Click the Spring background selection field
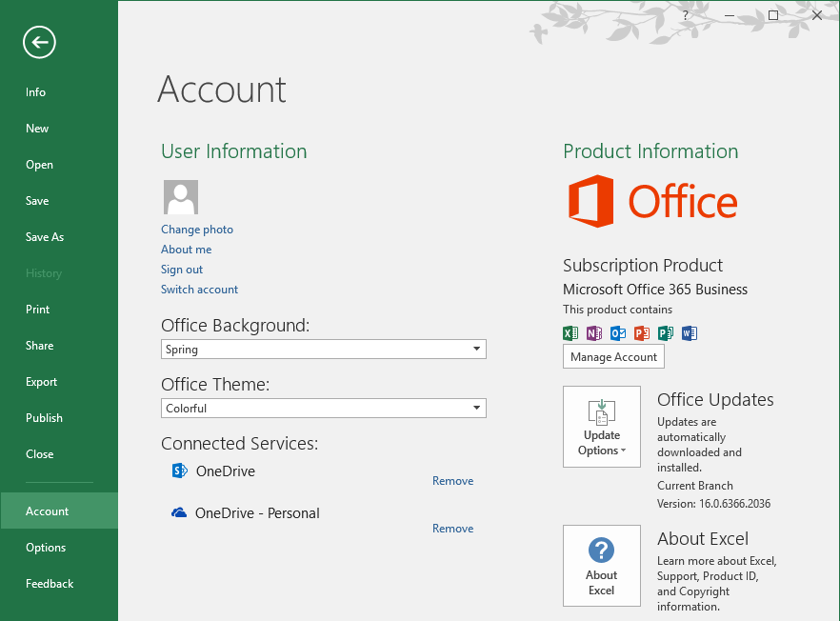The width and height of the screenshot is (840, 621). tap(324, 349)
